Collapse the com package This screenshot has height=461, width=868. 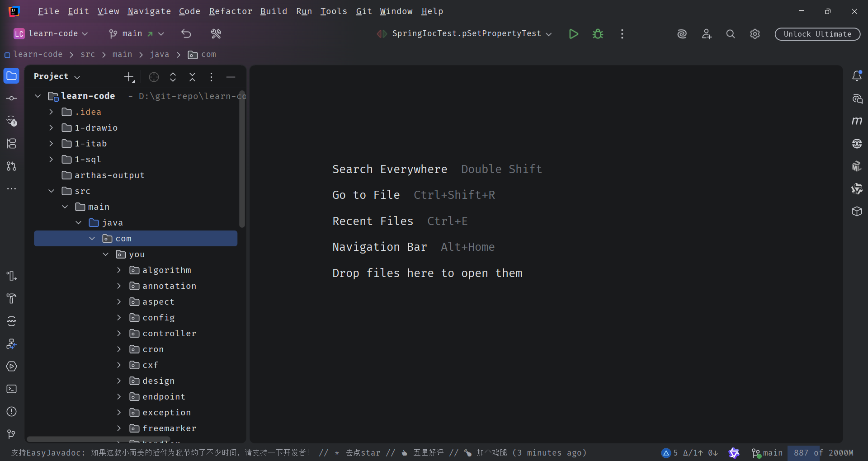92,239
